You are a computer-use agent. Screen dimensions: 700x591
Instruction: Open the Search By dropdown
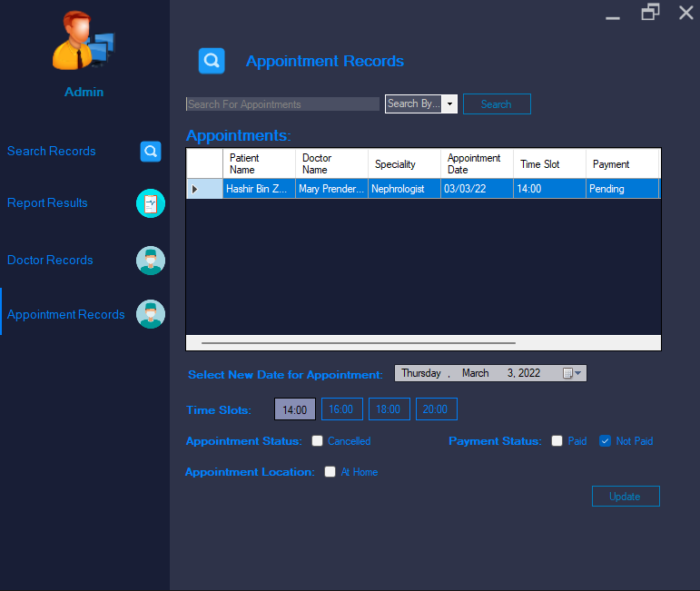(450, 104)
